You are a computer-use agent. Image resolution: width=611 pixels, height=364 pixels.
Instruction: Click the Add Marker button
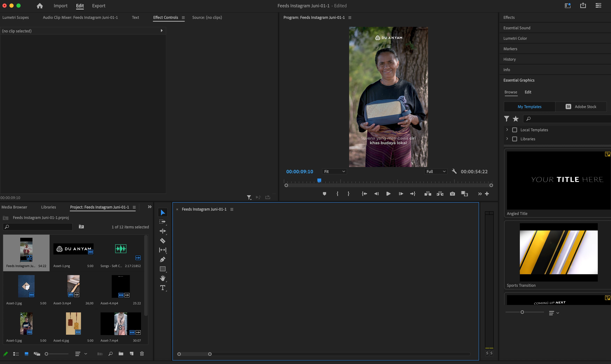pos(324,194)
